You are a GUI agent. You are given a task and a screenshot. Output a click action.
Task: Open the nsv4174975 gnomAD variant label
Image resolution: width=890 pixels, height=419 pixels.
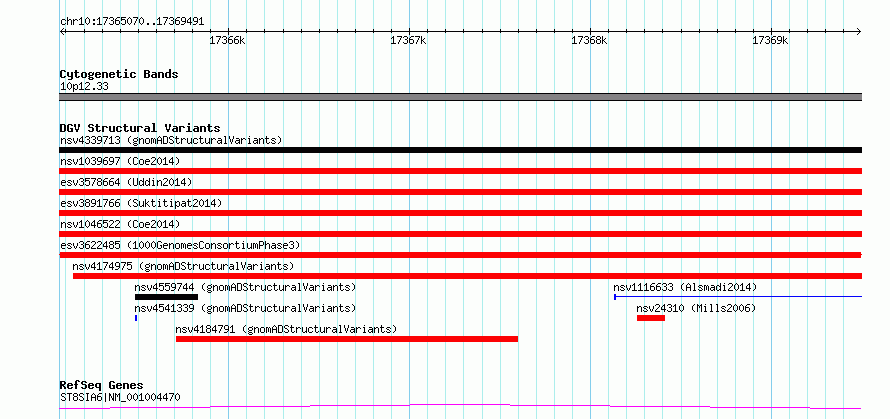click(183, 266)
